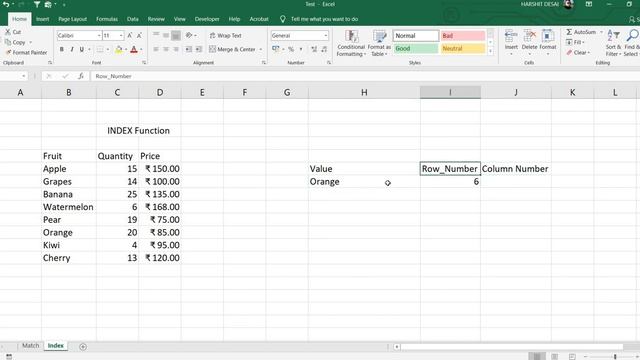Apply the yellow Fill Color bucket
Viewport: 640px width, 360px height.
pos(119,49)
